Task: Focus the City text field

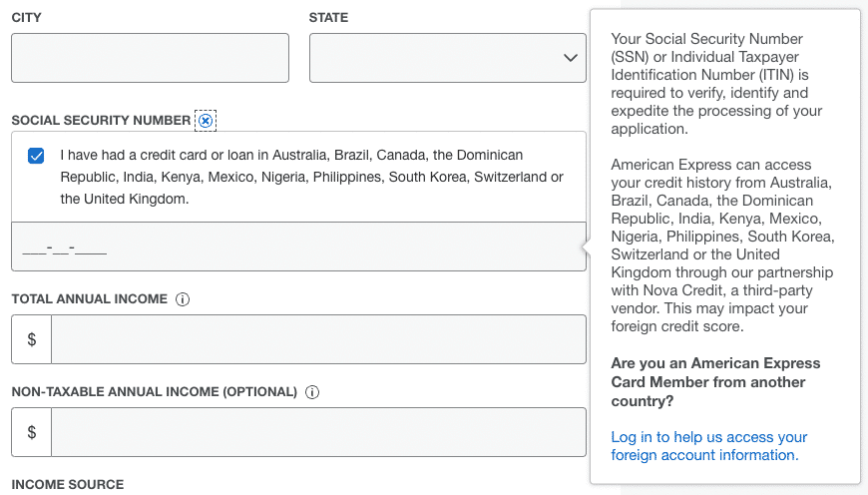Action: (x=150, y=58)
